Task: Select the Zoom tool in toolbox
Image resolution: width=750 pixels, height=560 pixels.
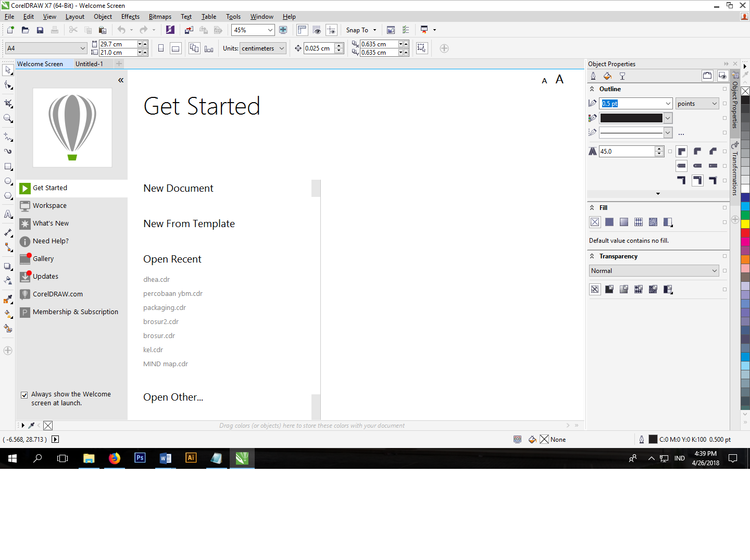Action: point(8,119)
